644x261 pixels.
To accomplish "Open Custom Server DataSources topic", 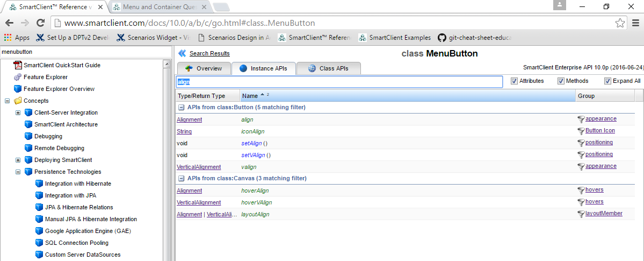I will (x=83, y=255).
